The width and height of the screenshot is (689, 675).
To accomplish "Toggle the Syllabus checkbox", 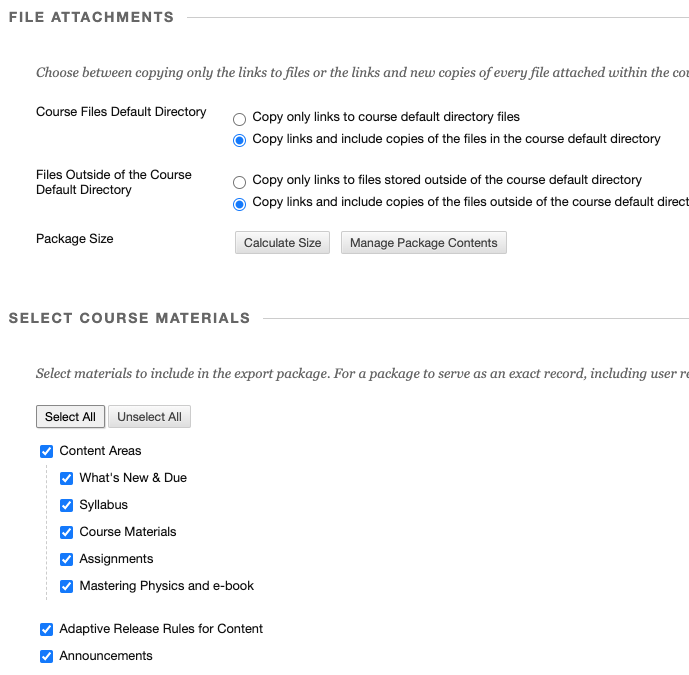I will (x=66, y=506).
